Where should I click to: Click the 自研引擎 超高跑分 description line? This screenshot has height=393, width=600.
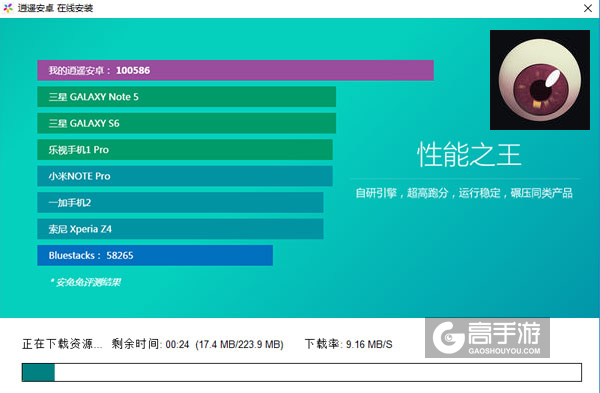464,193
